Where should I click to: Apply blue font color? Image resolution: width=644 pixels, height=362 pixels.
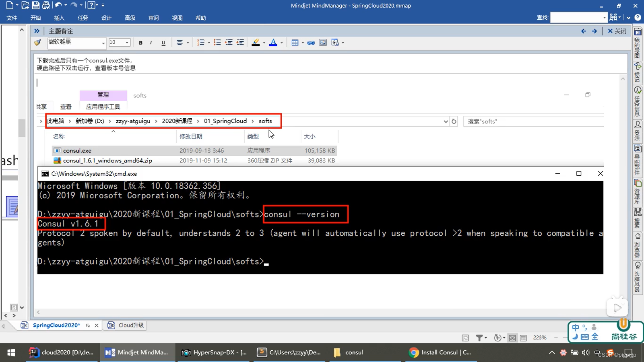(273, 43)
